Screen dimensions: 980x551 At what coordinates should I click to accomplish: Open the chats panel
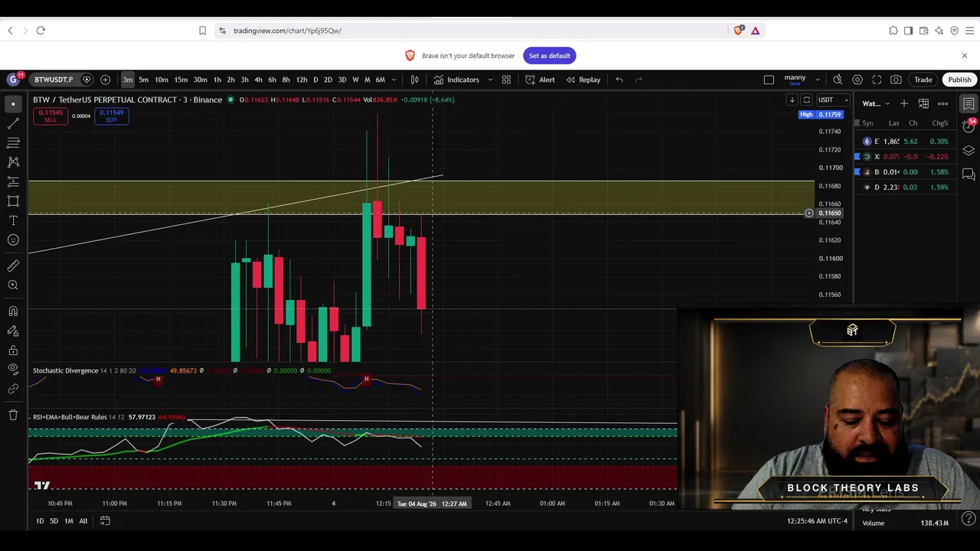click(969, 175)
